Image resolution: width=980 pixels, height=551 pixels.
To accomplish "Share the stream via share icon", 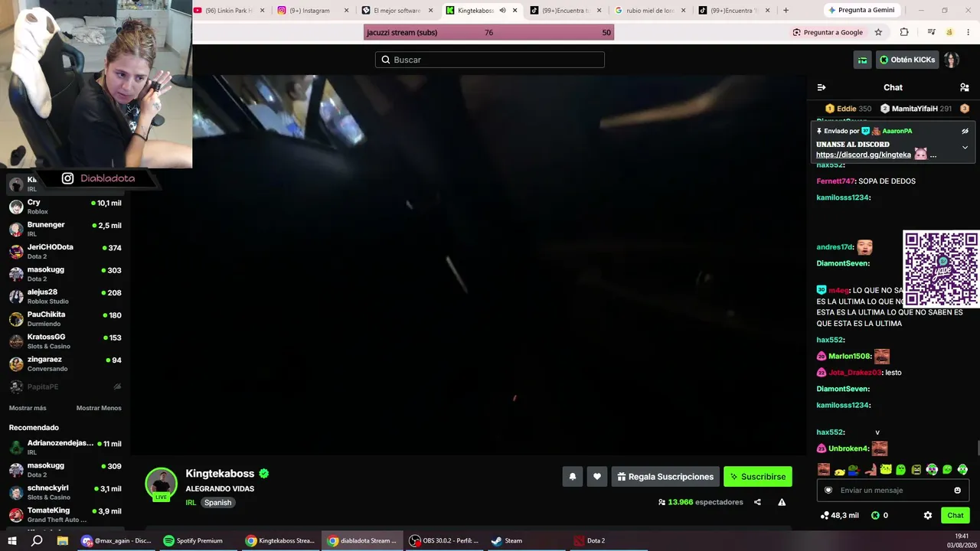I will 757,502.
